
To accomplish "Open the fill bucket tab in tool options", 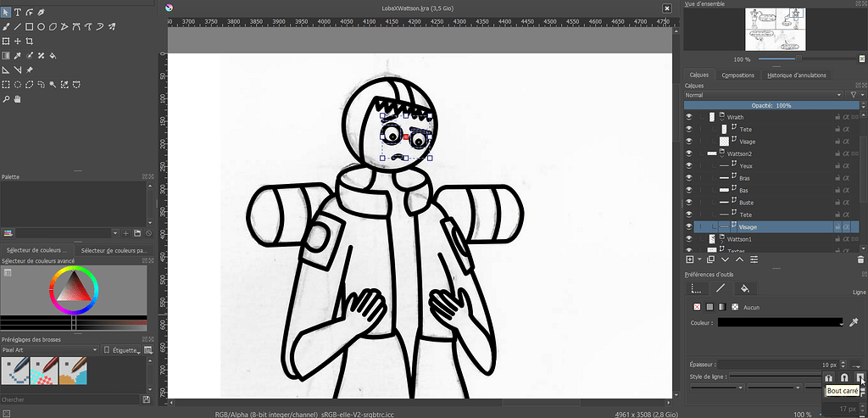I will coord(744,288).
